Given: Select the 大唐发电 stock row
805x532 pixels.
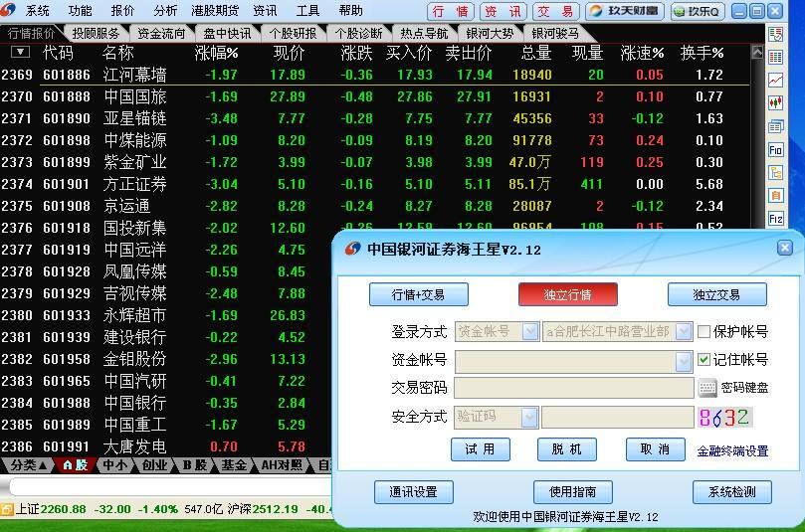Looking at the screenshot, I should pyautogui.click(x=165, y=446).
